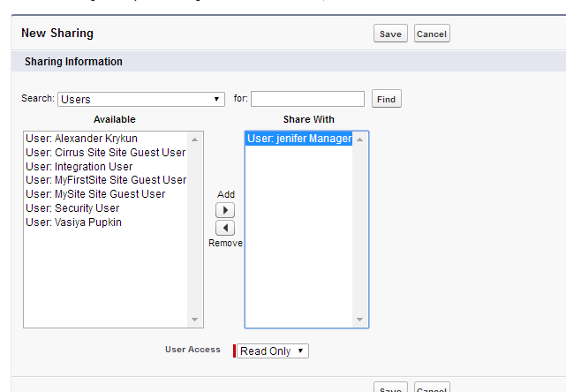This screenshot has height=392, width=566.
Task: Pick User: MyFirstSite Site Guest User
Action: (x=106, y=180)
